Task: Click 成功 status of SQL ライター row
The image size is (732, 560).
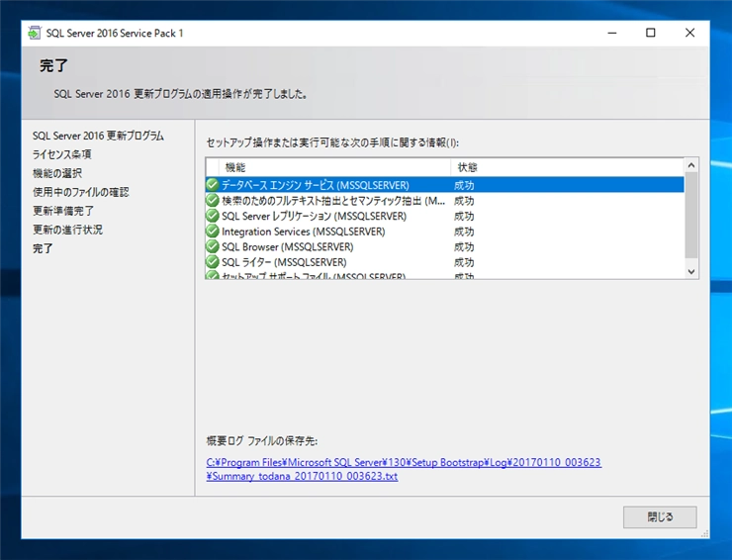Action: 464,262
